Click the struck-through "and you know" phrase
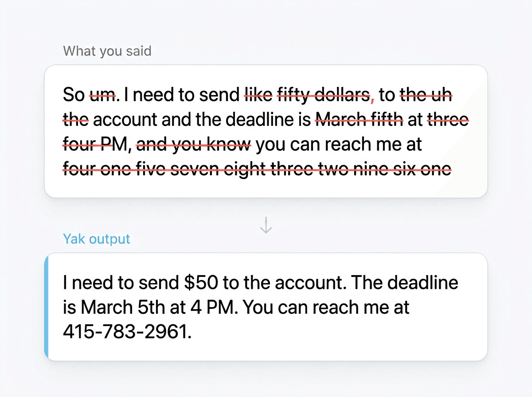The height and width of the screenshot is (397, 532). [x=193, y=144]
